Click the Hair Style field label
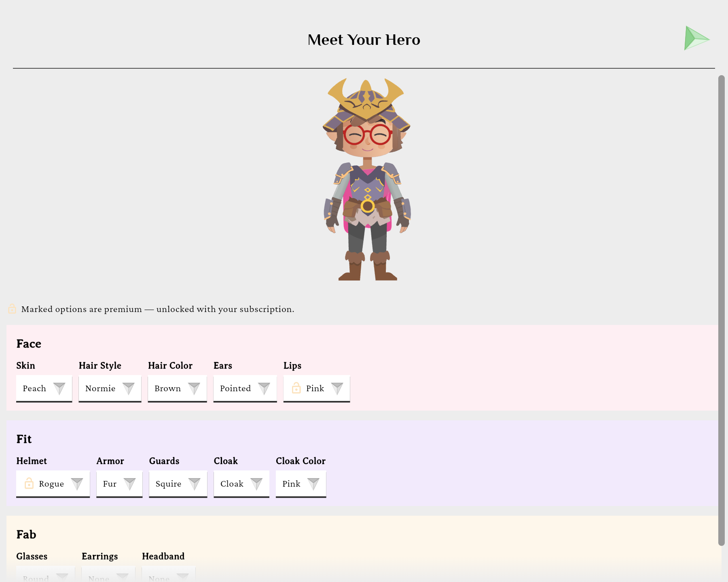The width and height of the screenshot is (728, 582). pyautogui.click(x=100, y=366)
